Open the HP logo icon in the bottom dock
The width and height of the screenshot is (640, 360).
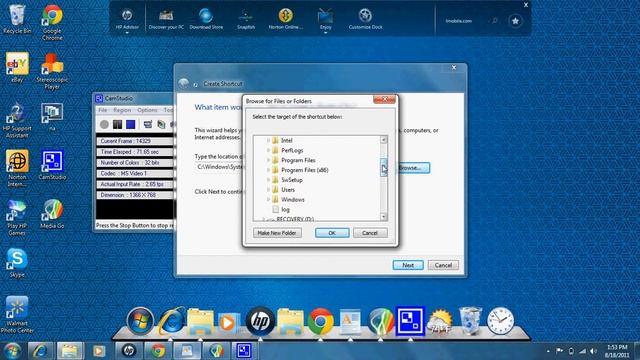[260, 321]
